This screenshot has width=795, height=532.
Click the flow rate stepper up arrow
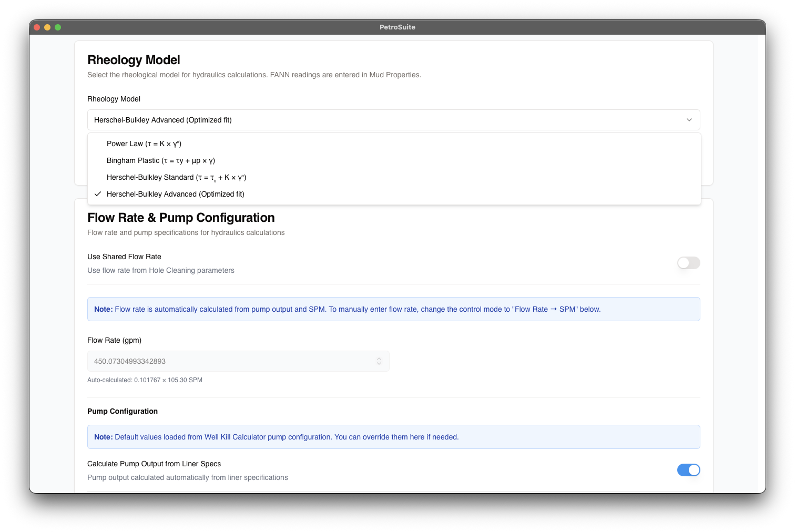pos(379,359)
